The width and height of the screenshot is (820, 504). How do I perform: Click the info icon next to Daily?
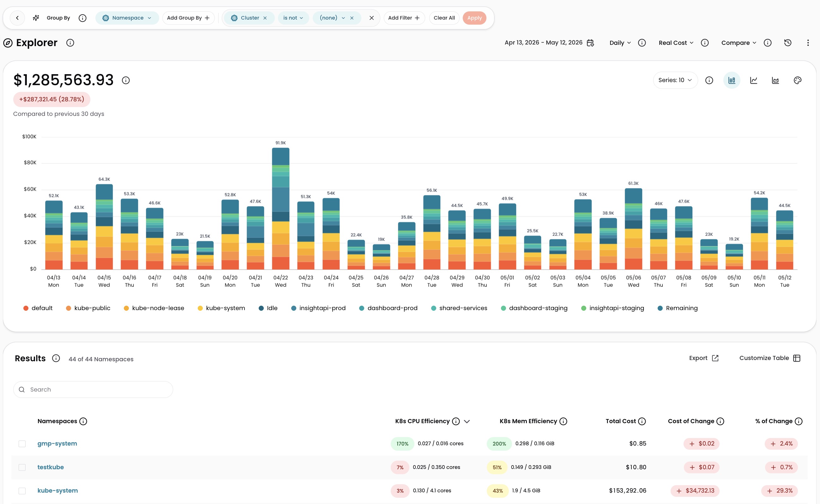(x=642, y=43)
